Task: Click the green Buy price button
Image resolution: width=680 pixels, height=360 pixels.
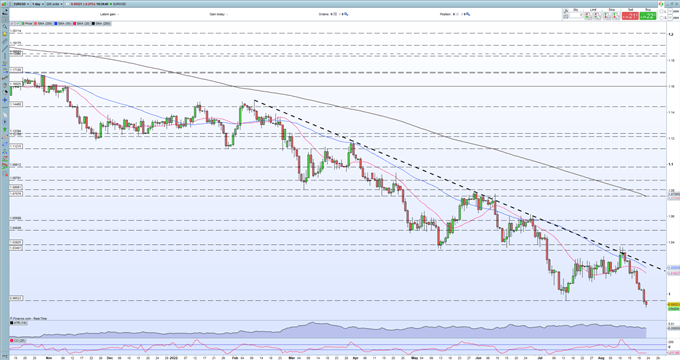Action: coord(648,16)
